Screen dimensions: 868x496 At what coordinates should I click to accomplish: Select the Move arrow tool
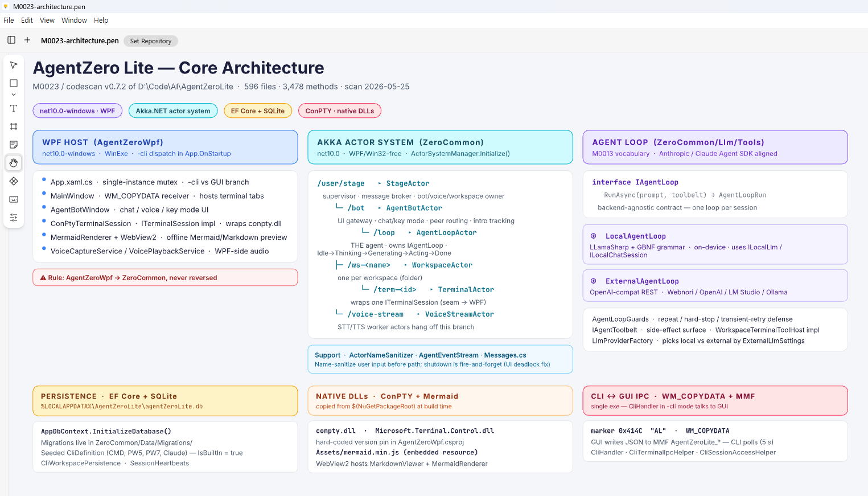[x=14, y=65]
